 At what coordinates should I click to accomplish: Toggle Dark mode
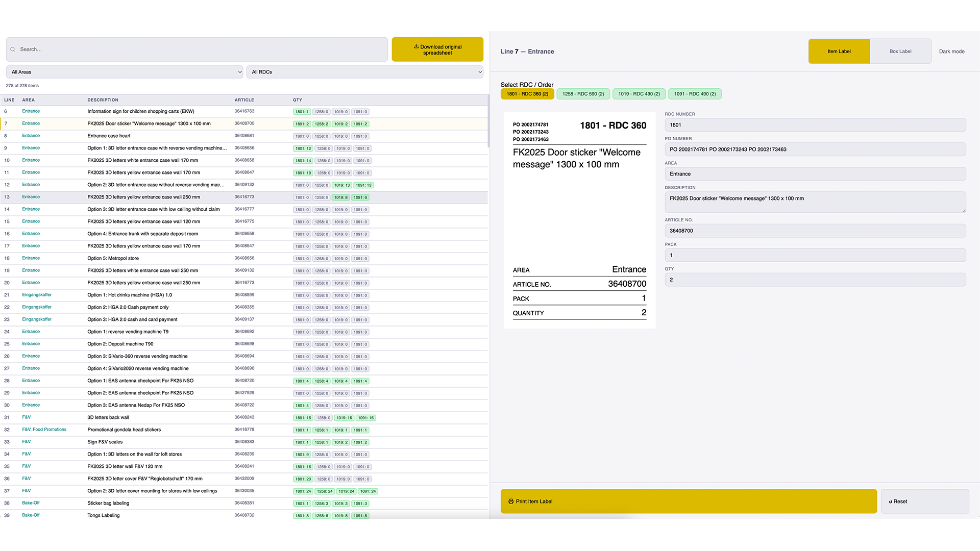pyautogui.click(x=951, y=52)
